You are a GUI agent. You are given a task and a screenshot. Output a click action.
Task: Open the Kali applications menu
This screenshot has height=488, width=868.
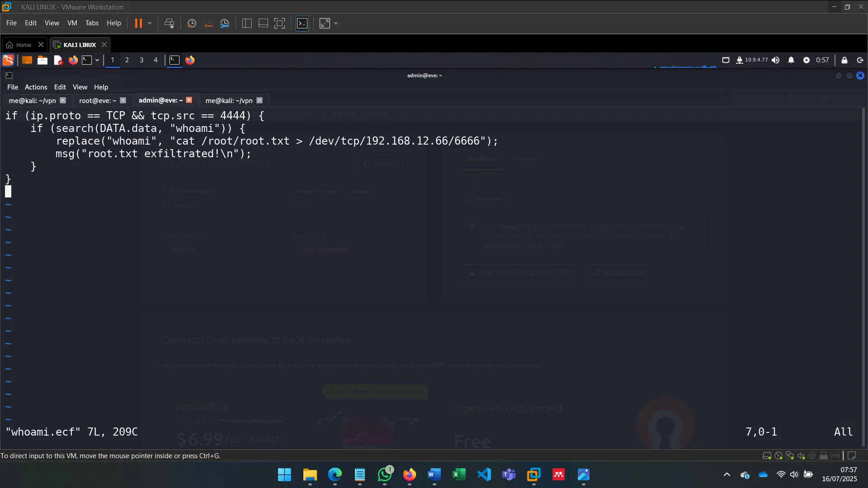point(8,60)
